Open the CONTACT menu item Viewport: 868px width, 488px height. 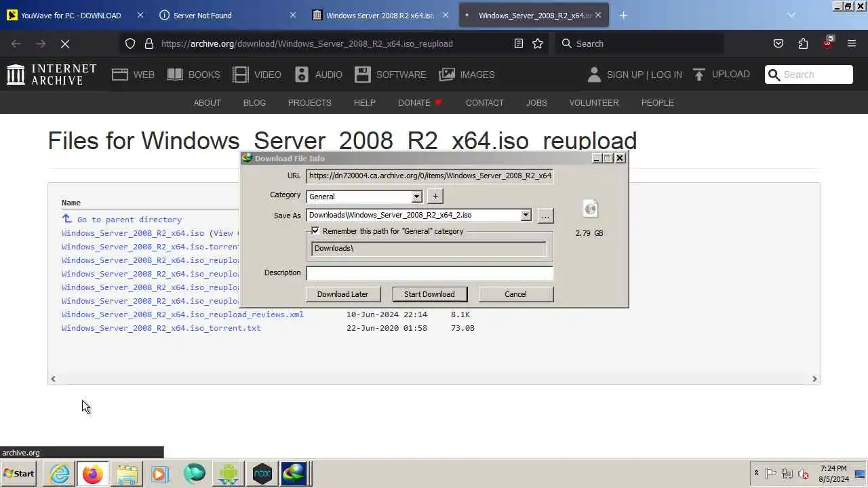[x=484, y=103]
